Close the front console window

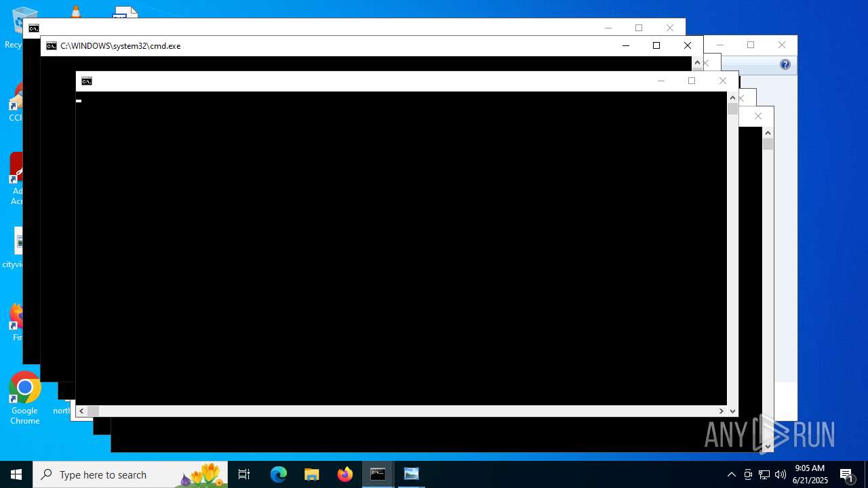click(723, 81)
